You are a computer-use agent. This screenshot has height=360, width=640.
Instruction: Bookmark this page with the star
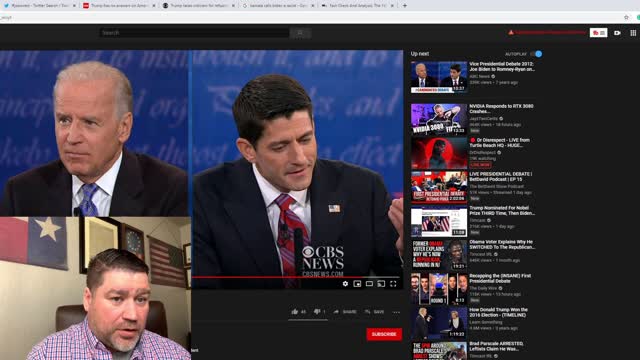click(626, 18)
